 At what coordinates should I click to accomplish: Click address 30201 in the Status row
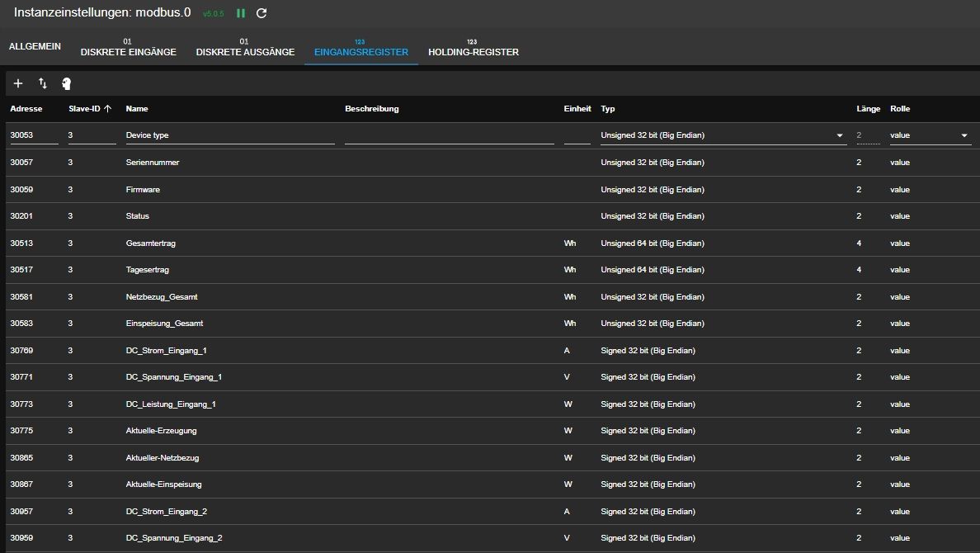21,216
